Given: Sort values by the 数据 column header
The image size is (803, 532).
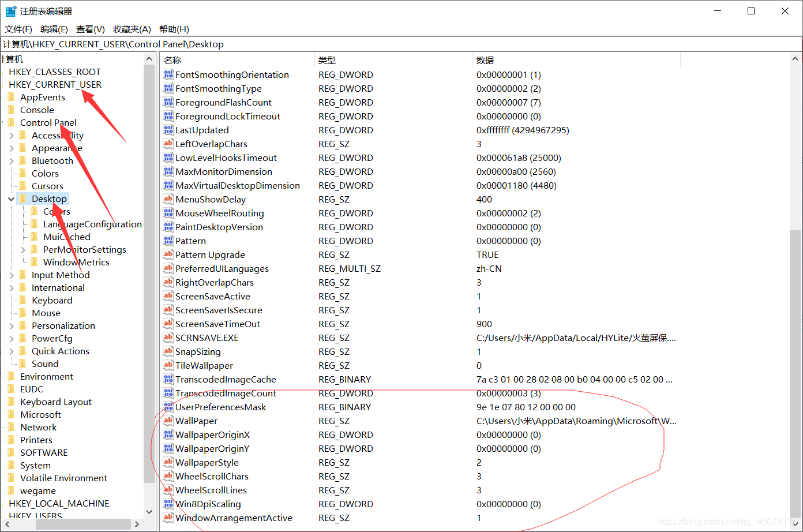Looking at the screenshot, I should coord(576,60).
